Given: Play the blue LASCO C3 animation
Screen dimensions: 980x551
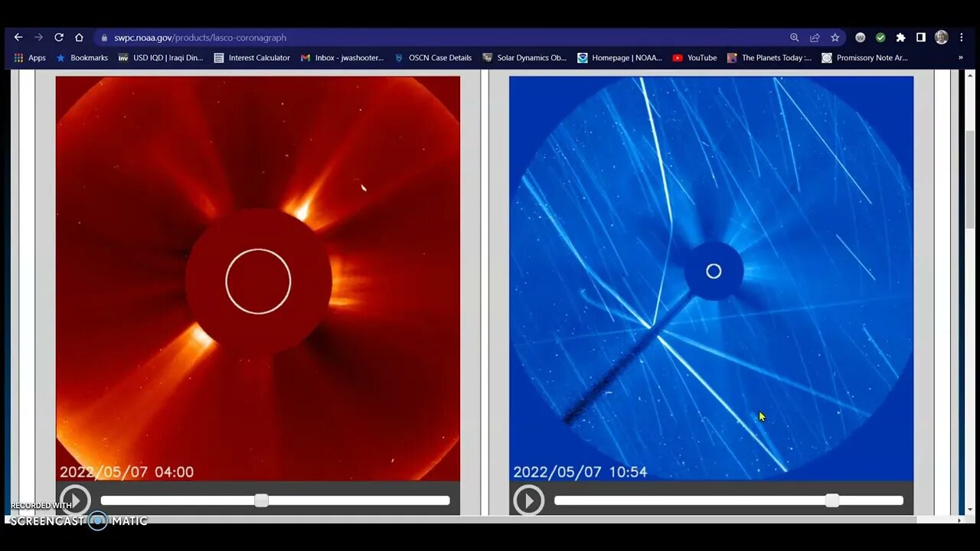Looking at the screenshot, I should tap(528, 500).
